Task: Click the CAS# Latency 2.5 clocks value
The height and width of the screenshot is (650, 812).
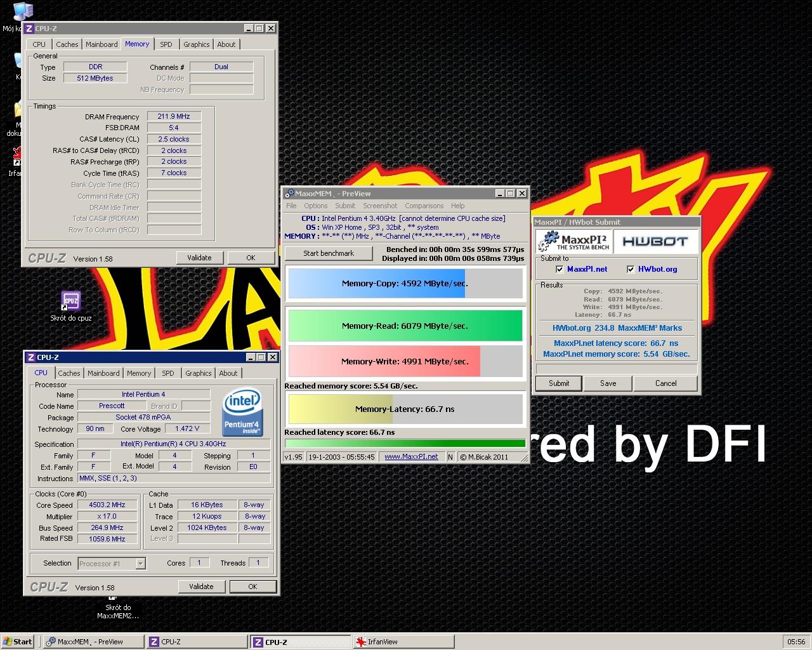Action: click(x=174, y=139)
